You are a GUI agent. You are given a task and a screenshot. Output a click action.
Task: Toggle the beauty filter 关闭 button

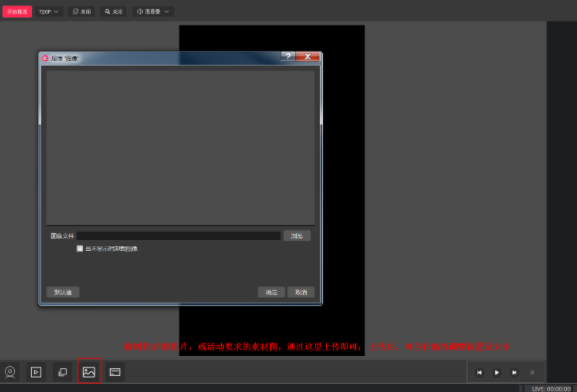point(81,12)
